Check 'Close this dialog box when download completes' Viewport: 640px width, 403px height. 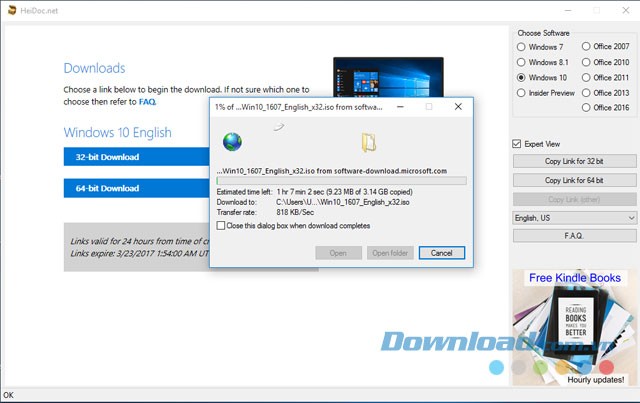click(221, 225)
